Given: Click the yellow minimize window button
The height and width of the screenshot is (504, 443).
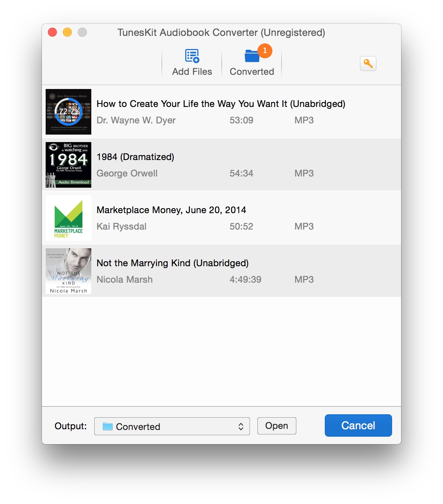Looking at the screenshot, I should coord(67,33).
